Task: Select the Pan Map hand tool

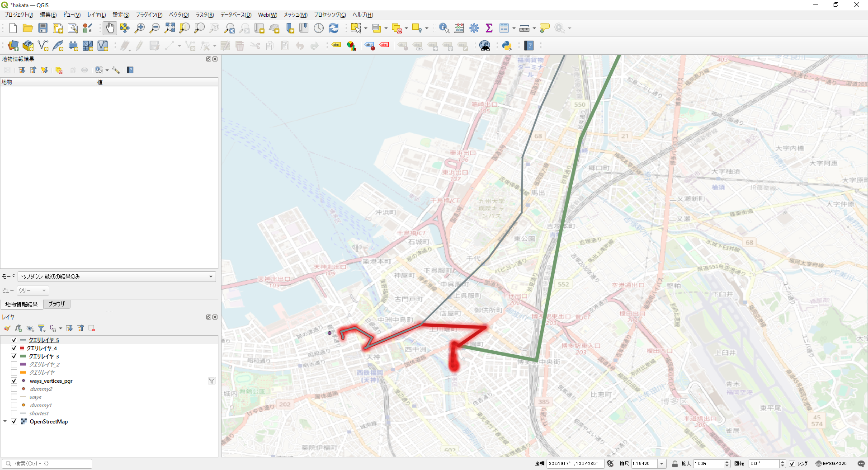Action: point(110,28)
